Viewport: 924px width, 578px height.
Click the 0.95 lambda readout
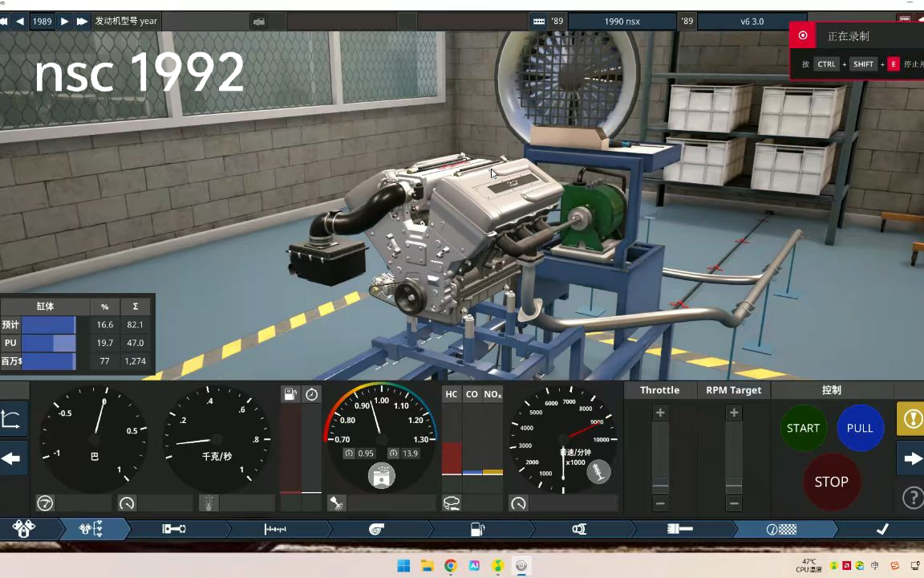[359, 454]
